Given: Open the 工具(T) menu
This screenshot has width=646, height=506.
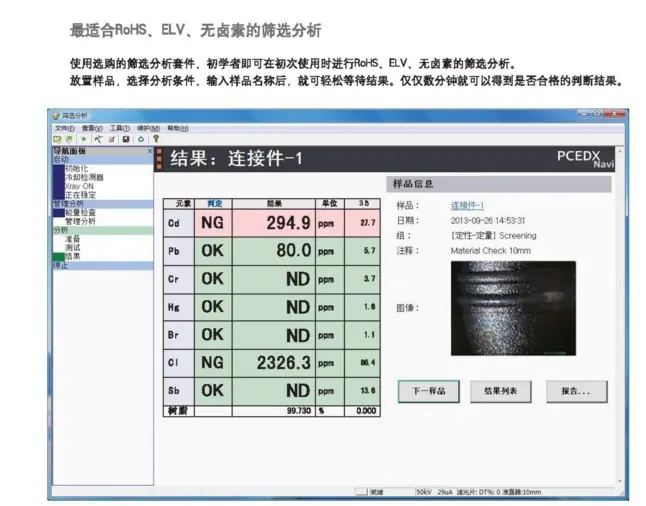Looking at the screenshot, I should (119, 129).
